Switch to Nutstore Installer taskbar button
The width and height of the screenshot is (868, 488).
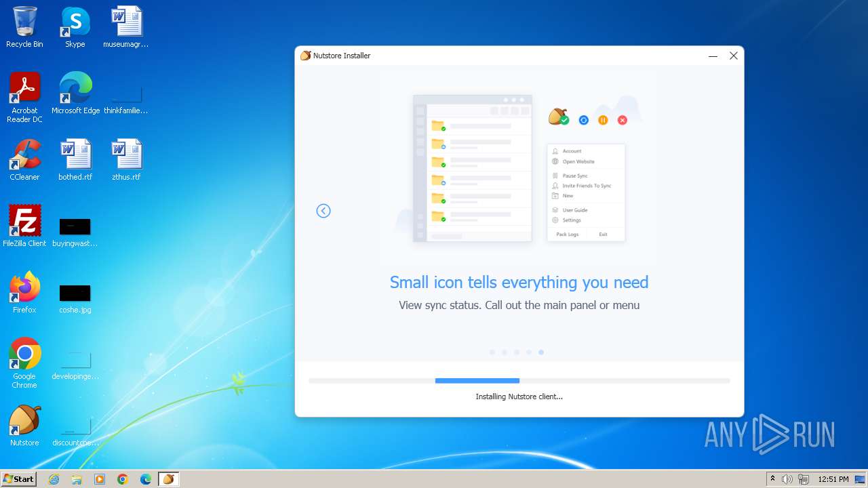point(169,479)
